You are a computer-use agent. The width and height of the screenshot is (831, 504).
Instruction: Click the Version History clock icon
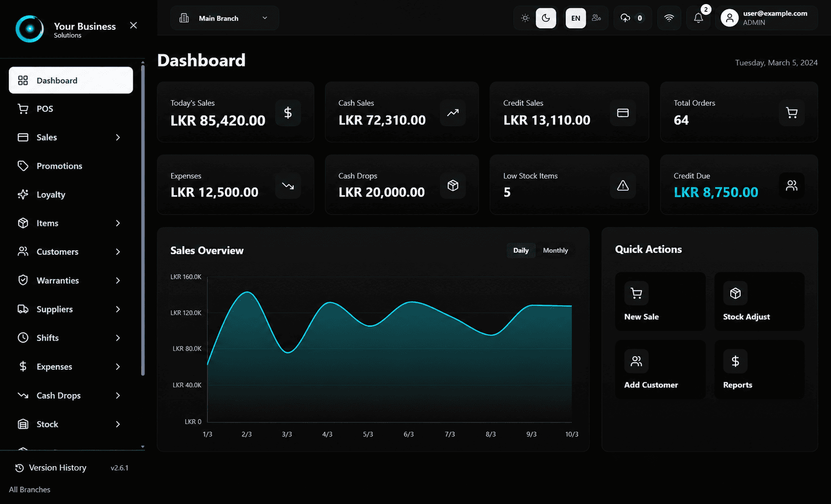20,468
